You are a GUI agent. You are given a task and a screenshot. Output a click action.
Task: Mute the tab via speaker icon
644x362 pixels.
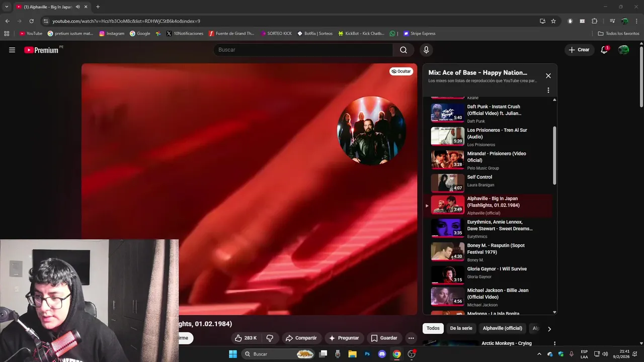pyautogui.click(x=78, y=7)
